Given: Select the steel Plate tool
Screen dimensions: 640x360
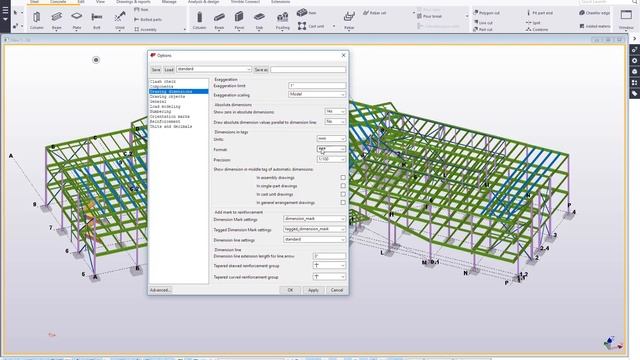Looking at the screenshot, I should tap(77, 19).
